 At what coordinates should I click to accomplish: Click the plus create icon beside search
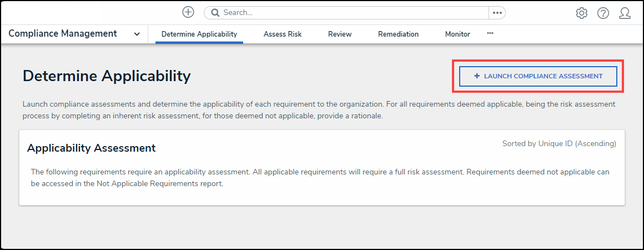[188, 12]
